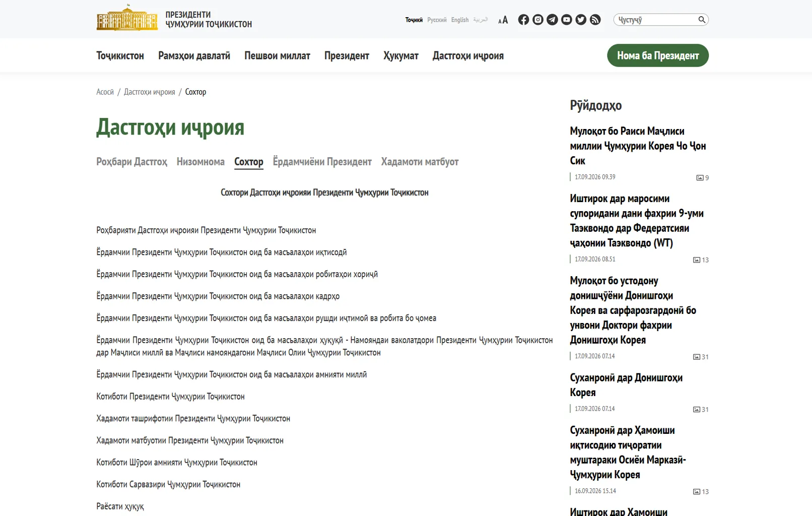
Task: Go to Асосӣ breadcrumb link
Action: tap(105, 92)
